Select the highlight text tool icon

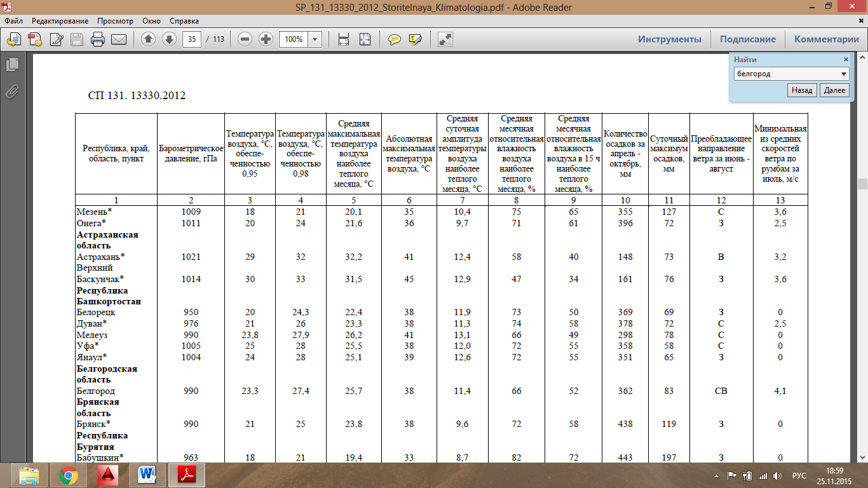pyautogui.click(x=416, y=39)
